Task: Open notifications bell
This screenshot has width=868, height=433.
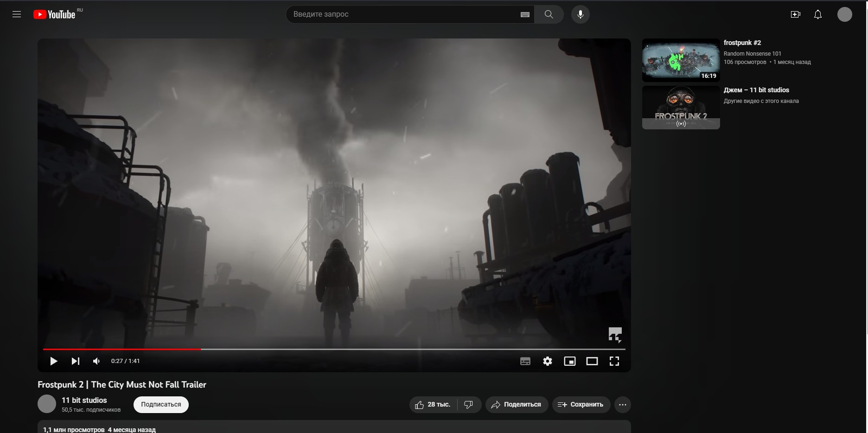Action: [x=818, y=14]
